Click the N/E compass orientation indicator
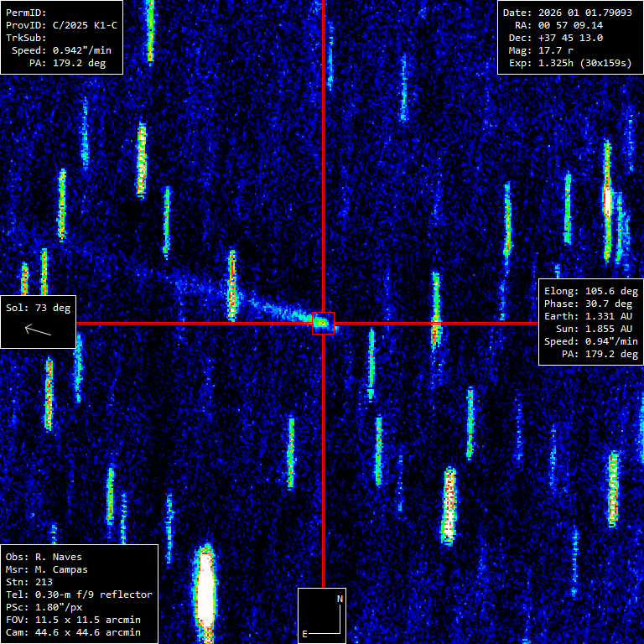The width and height of the screenshot is (644, 644). tap(322, 615)
